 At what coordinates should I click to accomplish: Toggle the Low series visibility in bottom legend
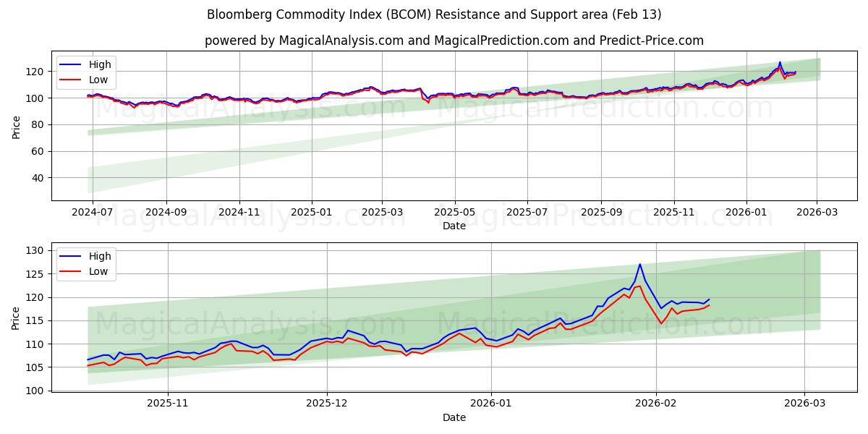point(99,271)
